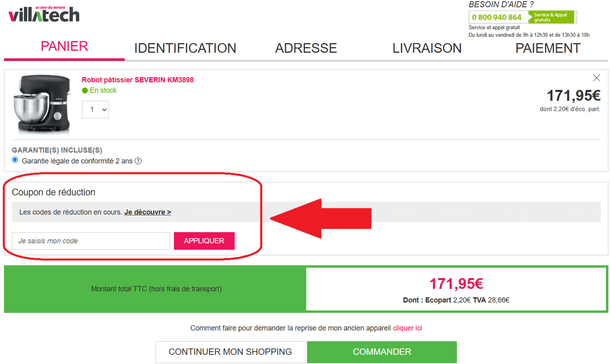Screen dimensions: 610x364
Task: Focus the 'Je saisis mon code' field
Action: [91, 241]
